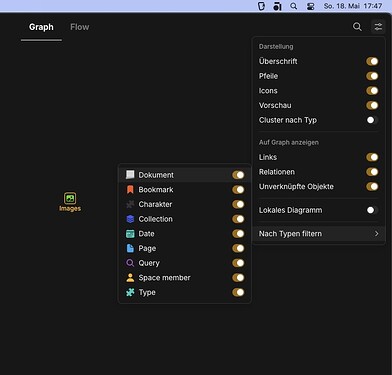
Task: Click the Query type magnifier icon
Action: pos(130,263)
